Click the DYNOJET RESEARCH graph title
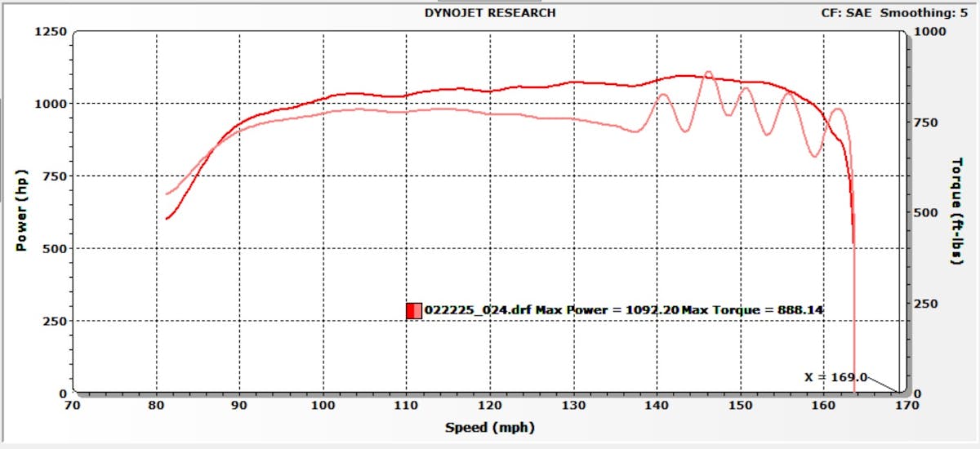The width and height of the screenshot is (980, 449). (490, 12)
